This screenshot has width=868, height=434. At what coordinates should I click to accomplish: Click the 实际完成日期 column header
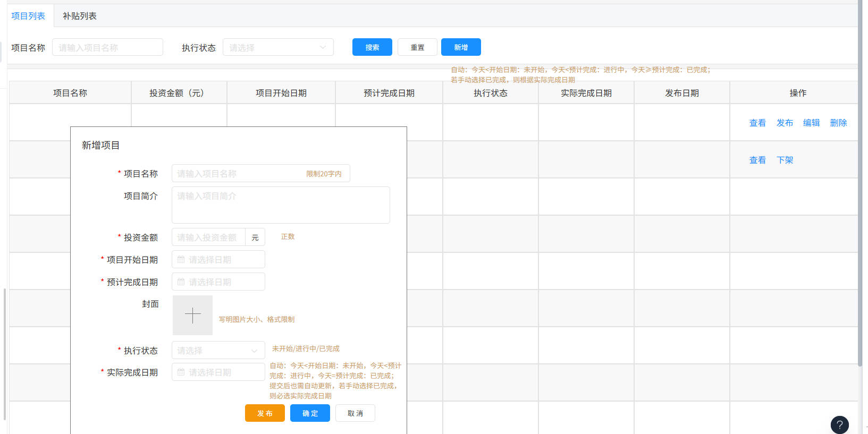coord(586,93)
